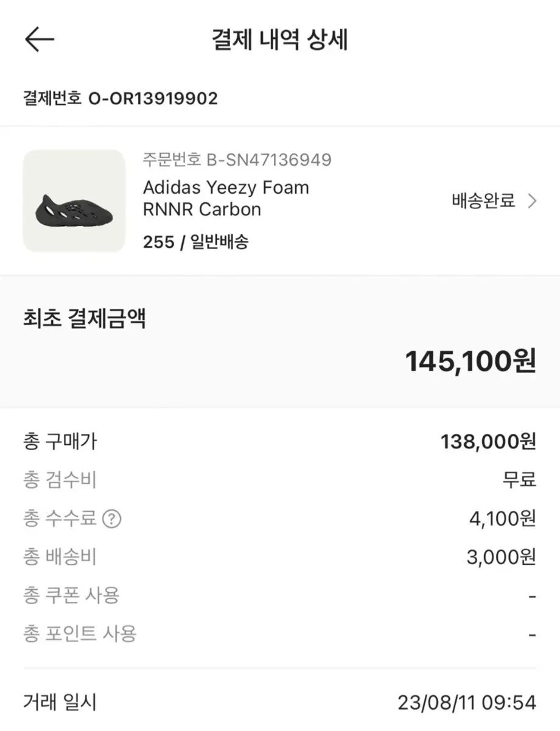The width and height of the screenshot is (560, 731).
Task: Click the 총 수수료 label
Action: tap(60, 519)
